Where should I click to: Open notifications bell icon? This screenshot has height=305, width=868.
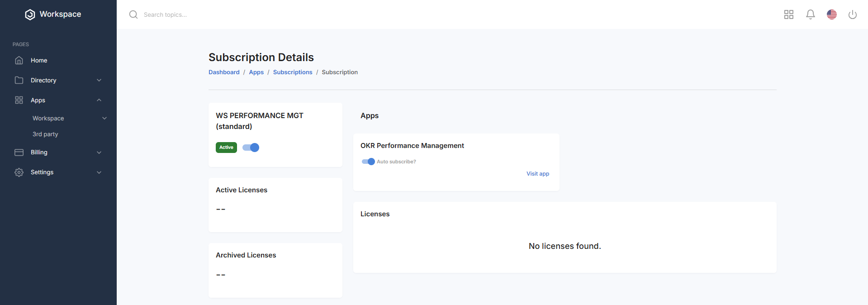click(x=810, y=14)
